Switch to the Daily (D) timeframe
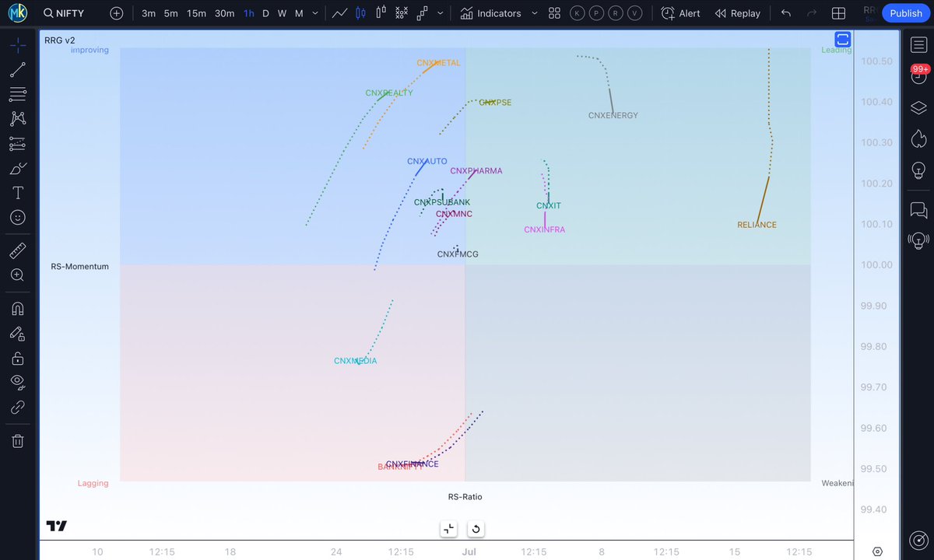This screenshot has width=934, height=560. tap(265, 13)
